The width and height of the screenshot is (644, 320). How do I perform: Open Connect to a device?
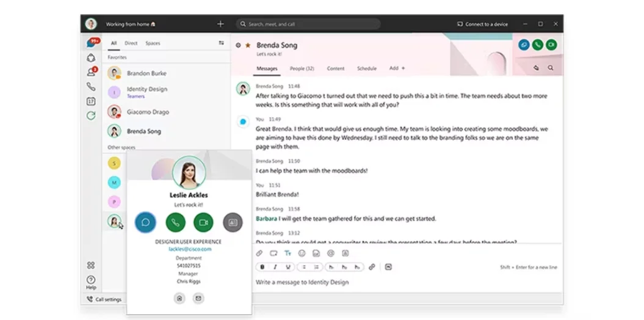pyautogui.click(x=483, y=24)
